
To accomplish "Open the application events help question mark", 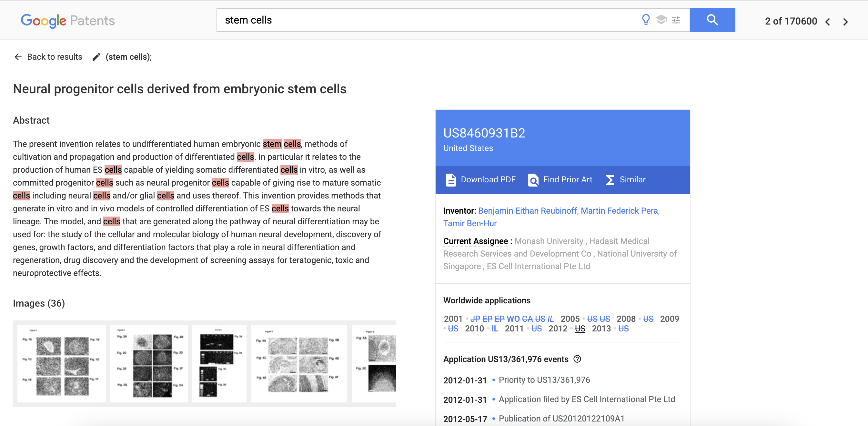I will [578, 359].
